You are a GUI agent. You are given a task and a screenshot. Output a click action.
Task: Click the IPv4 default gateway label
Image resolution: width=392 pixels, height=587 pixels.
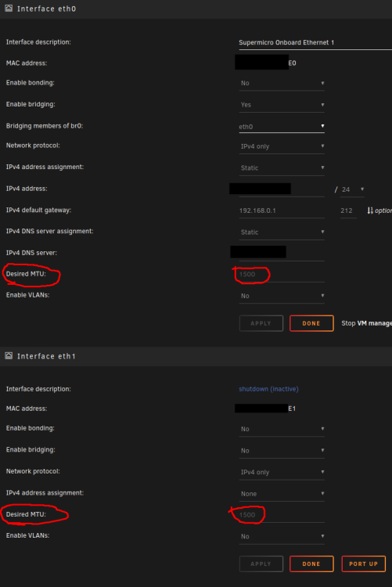coord(38,210)
